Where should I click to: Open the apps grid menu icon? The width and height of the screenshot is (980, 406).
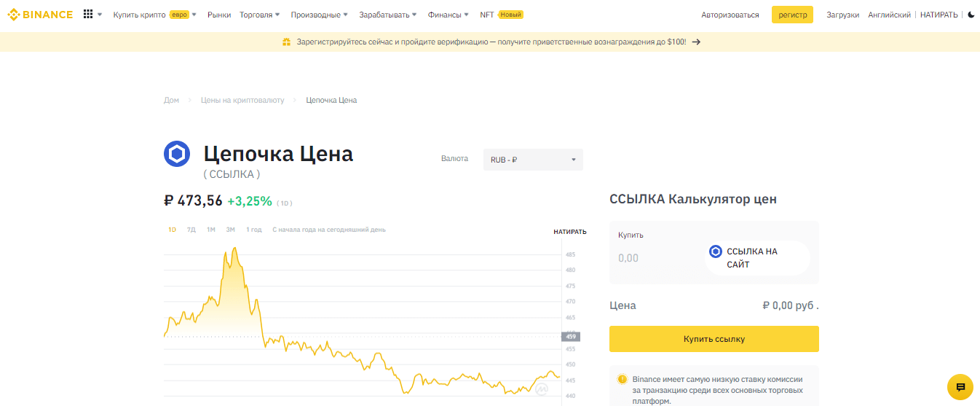pyautogui.click(x=88, y=15)
